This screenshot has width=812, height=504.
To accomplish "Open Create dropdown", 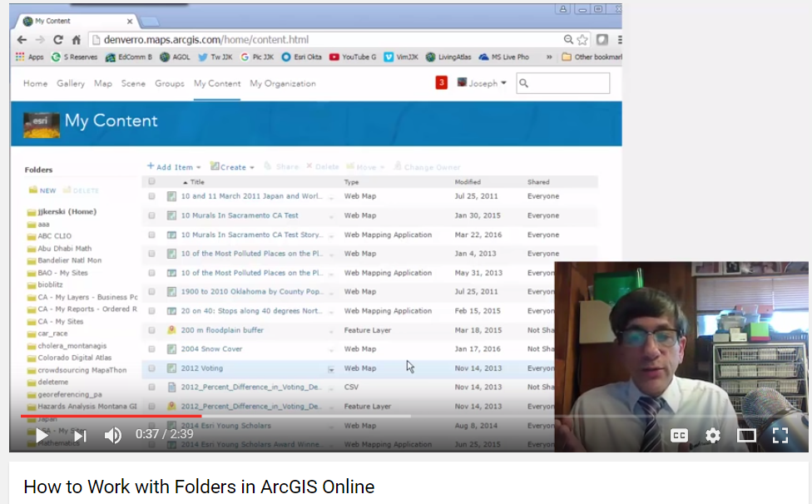I will click(x=232, y=166).
